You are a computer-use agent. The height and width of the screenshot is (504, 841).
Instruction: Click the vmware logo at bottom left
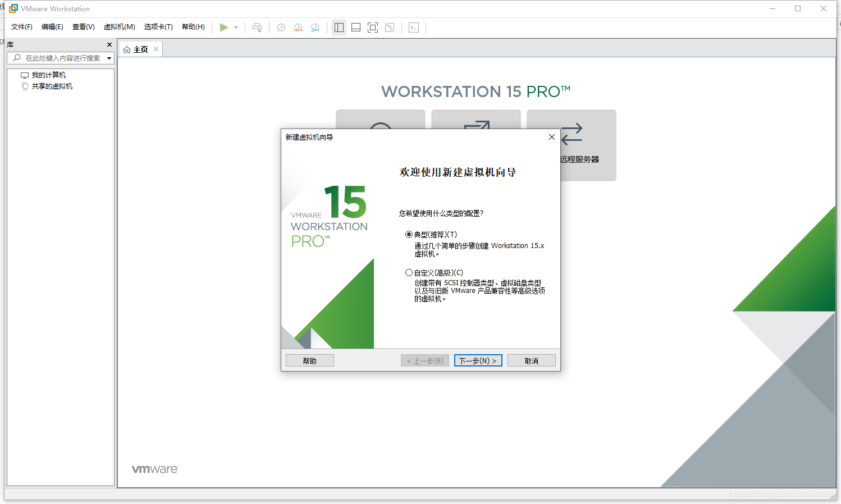click(x=155, y=469)
